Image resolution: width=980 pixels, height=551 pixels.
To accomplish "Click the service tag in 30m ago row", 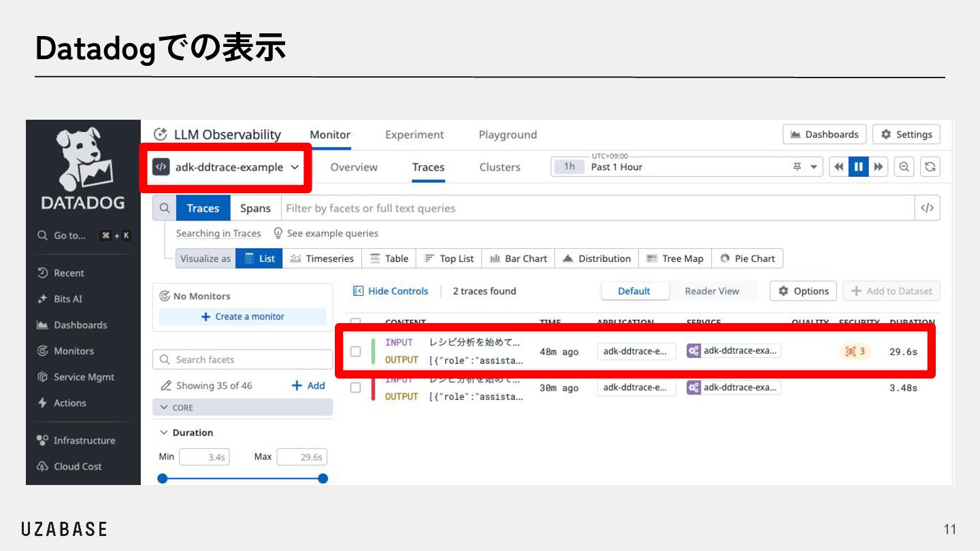I will [x=734, y=387].
